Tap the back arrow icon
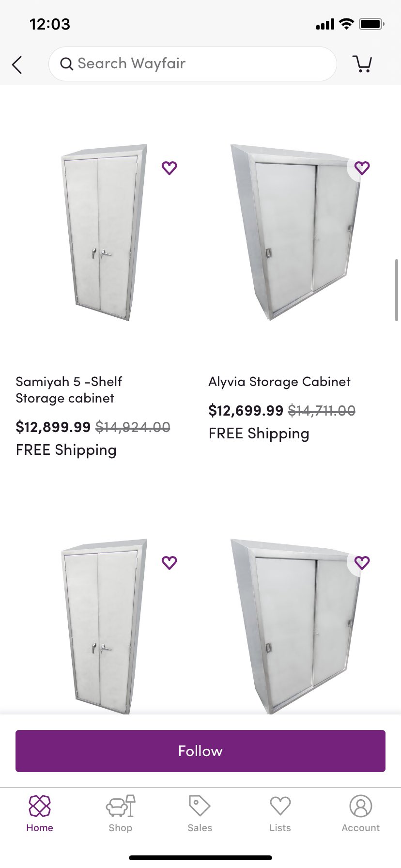 pos(17,64)
